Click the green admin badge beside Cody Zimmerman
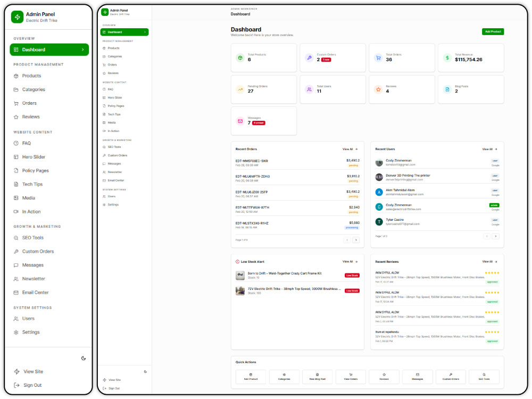The width and height of the screenshot is (532, 399). tap(494, 205)
